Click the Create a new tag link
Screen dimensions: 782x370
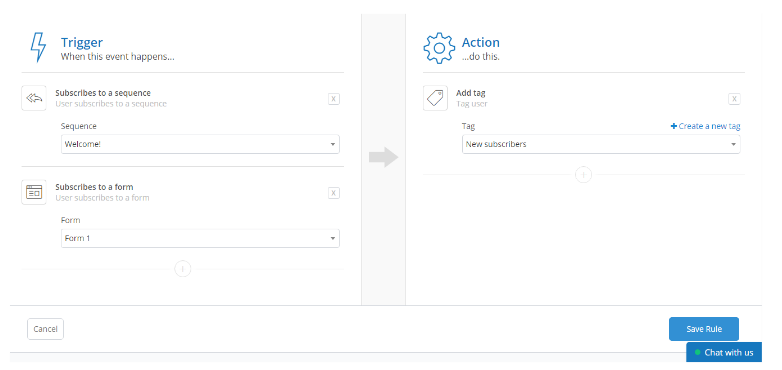(705, 126)
